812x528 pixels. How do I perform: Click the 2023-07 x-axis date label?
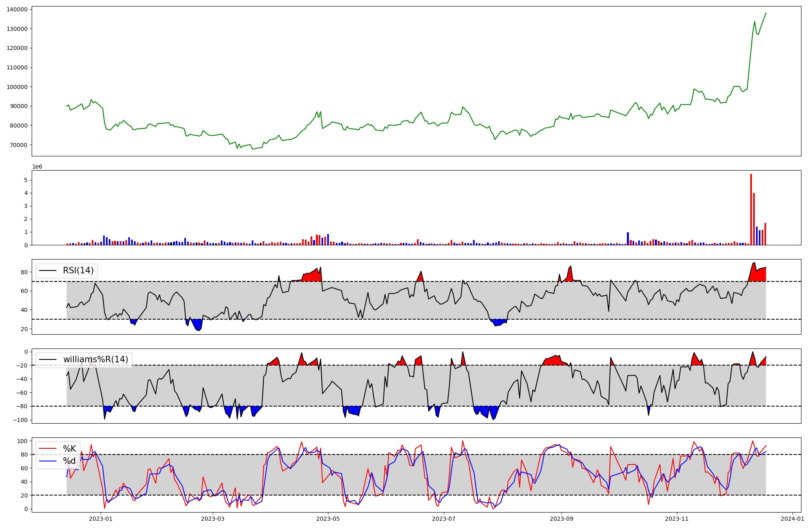(444, 519)
